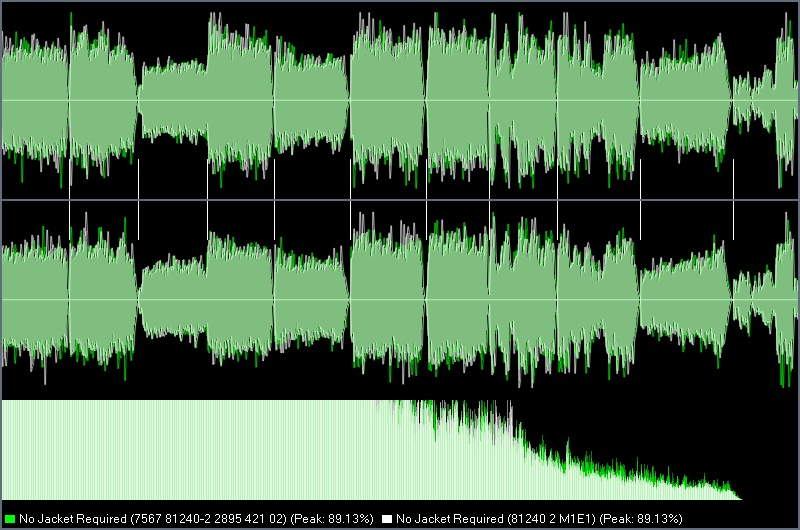Click the second legend entry's Peak 89.13% text
800x530 pixels.
[641, 519]
